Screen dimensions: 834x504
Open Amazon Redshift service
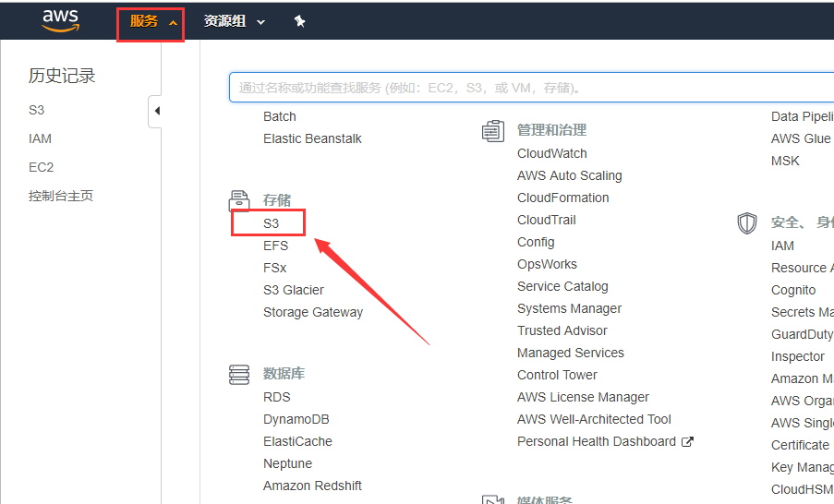point(312,486)
